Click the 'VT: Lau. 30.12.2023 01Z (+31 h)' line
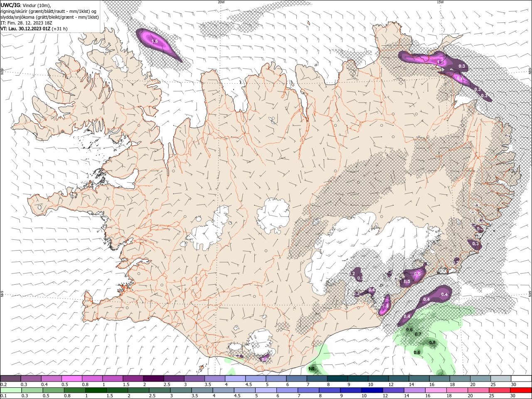The image size is (532, 399). [34, 29]
